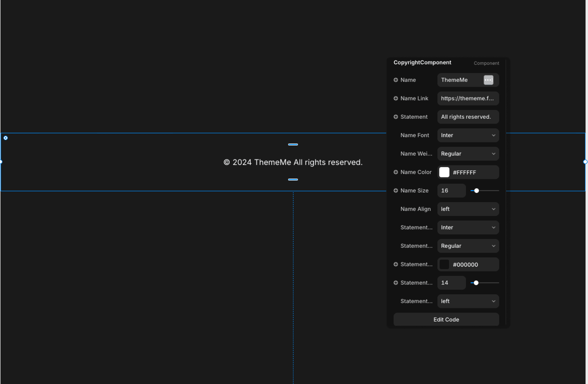This screenshot has height=384, width=588.
Task: Click the Statement Color black swatch
Action: 446,264
